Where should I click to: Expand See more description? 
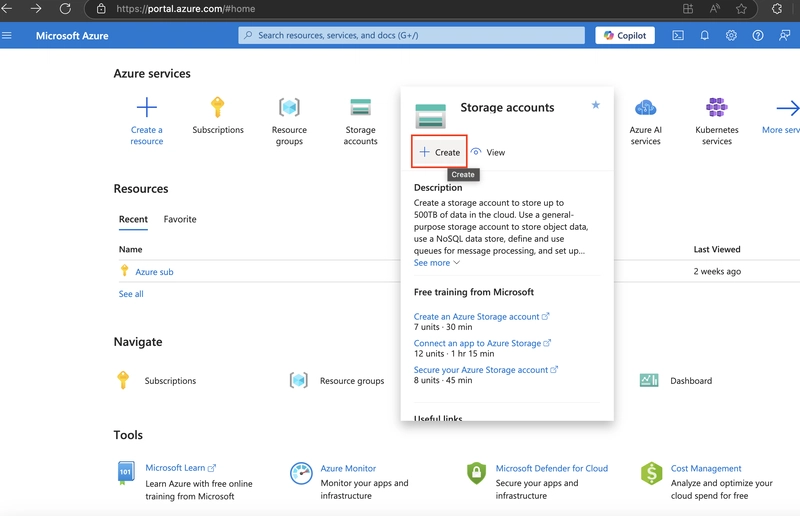437,263
